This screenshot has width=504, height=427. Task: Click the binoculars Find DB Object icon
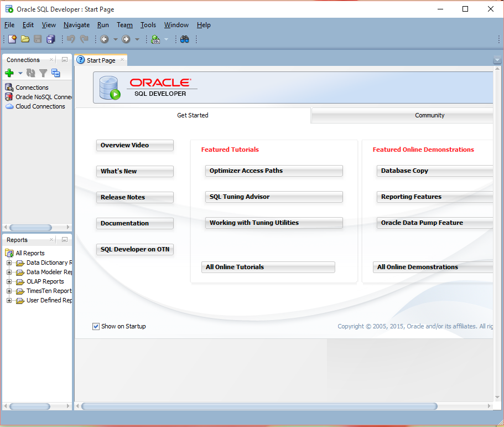coord(184,39)
